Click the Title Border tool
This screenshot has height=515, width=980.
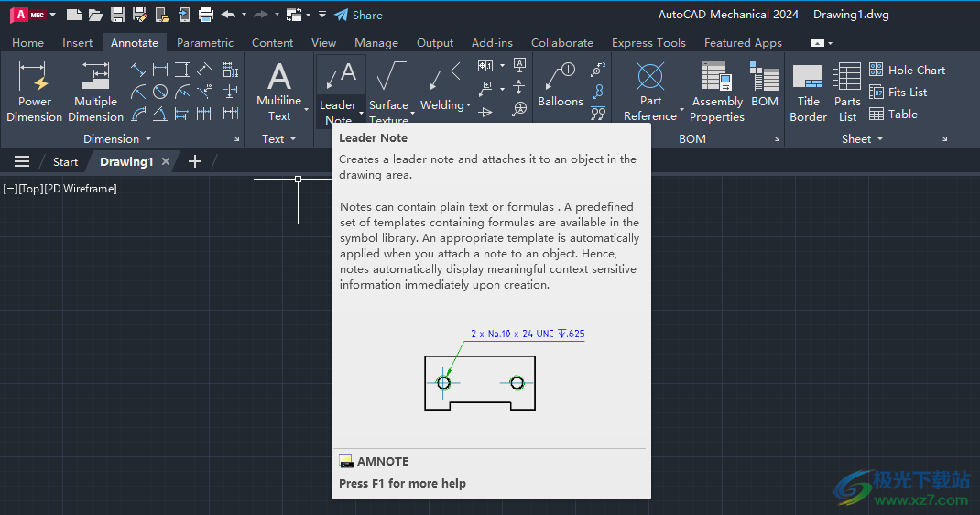[x=808, y=93]
